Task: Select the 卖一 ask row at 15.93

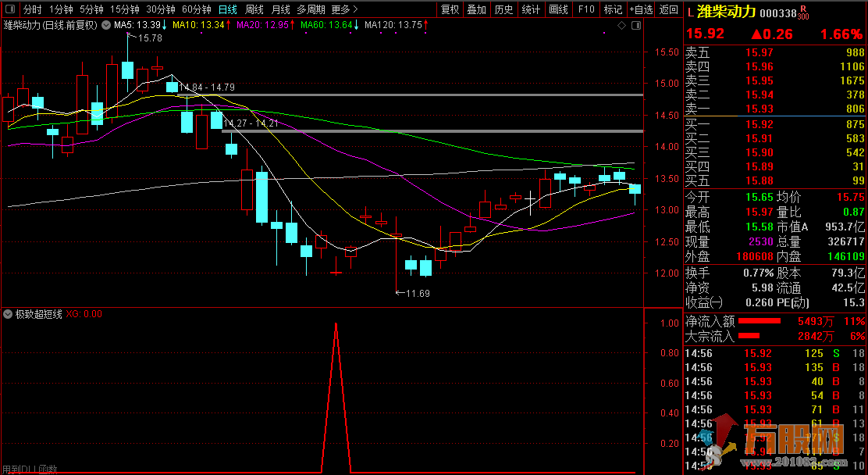Action: 775,109
